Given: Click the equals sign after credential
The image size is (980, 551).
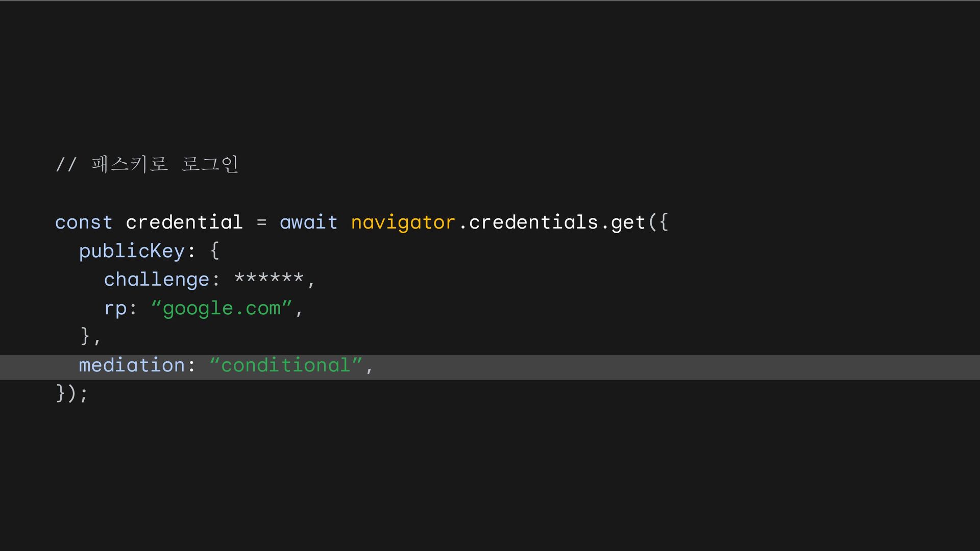Looking at the screenshot, I should [261, 222].
